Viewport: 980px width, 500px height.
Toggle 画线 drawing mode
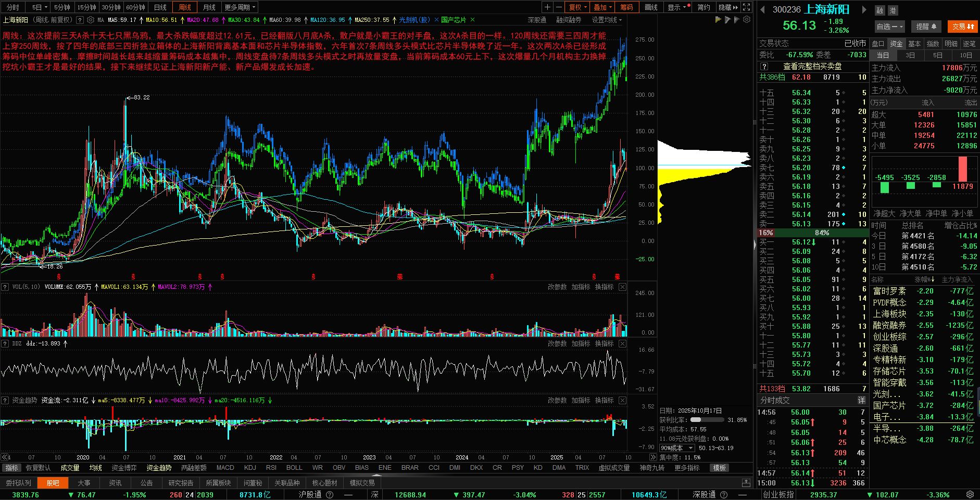pyautogui.click(x=651, y=7)
